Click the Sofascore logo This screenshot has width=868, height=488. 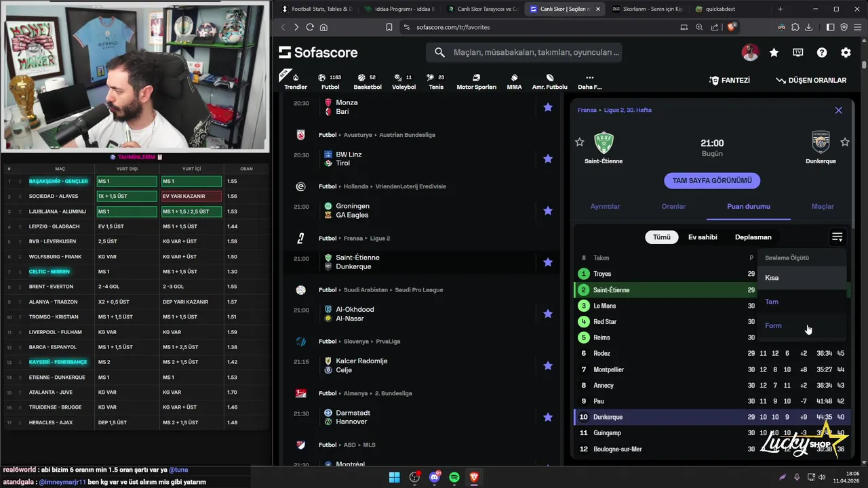318,52
